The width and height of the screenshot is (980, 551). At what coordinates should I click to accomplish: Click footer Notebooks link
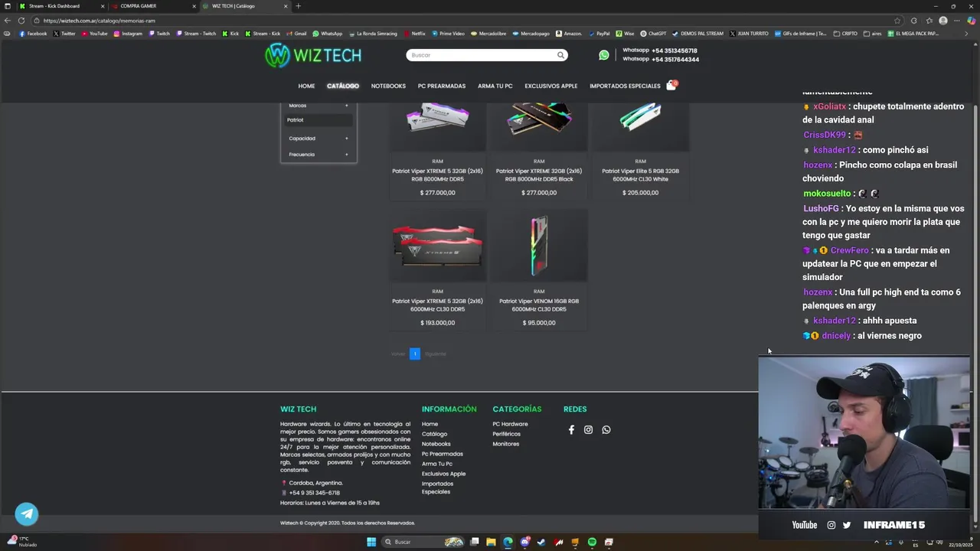point(436,444)
